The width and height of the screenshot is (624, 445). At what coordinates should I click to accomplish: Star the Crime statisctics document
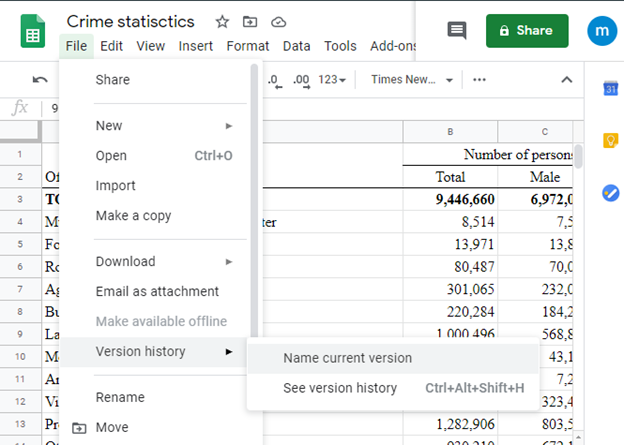coord(222,22)
